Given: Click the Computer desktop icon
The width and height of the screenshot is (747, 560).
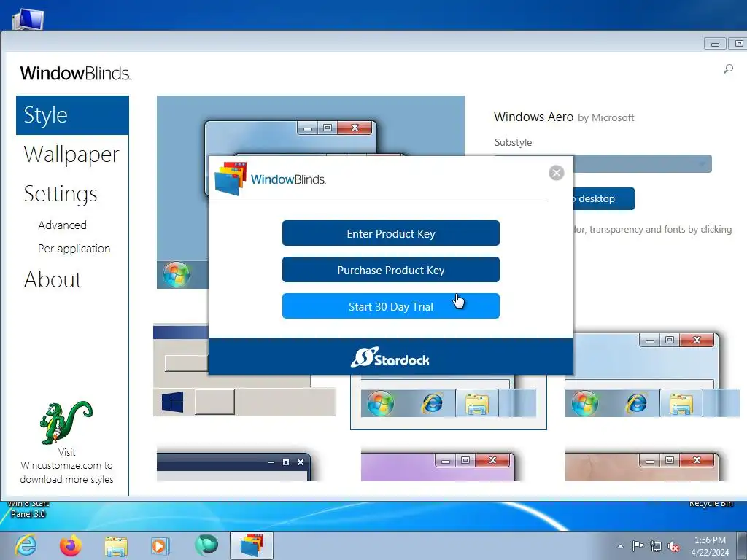Looking at the screenshot, I should click(x=28, y=20).
